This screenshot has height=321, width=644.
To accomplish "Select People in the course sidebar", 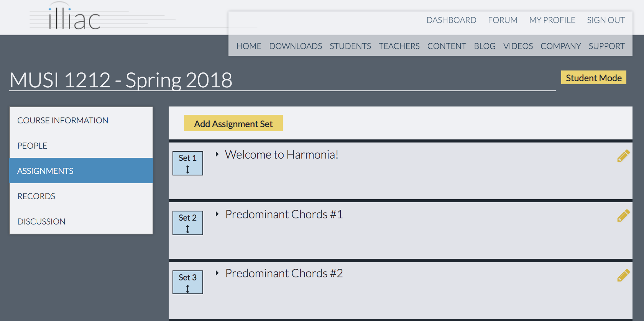I will pyautogui.click(x=32, y=146).
